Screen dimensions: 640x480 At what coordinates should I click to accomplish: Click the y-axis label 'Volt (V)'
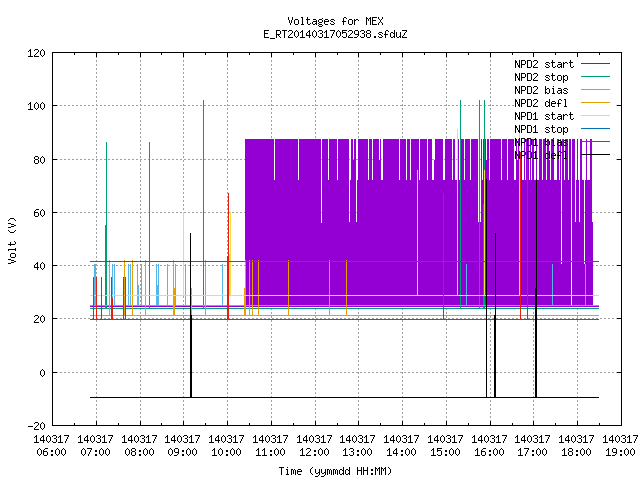coord(12,240)
